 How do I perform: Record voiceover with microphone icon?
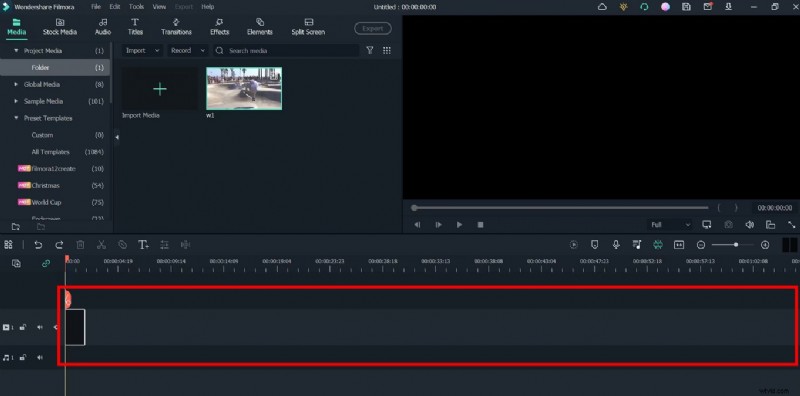click(x=616, y=245)
